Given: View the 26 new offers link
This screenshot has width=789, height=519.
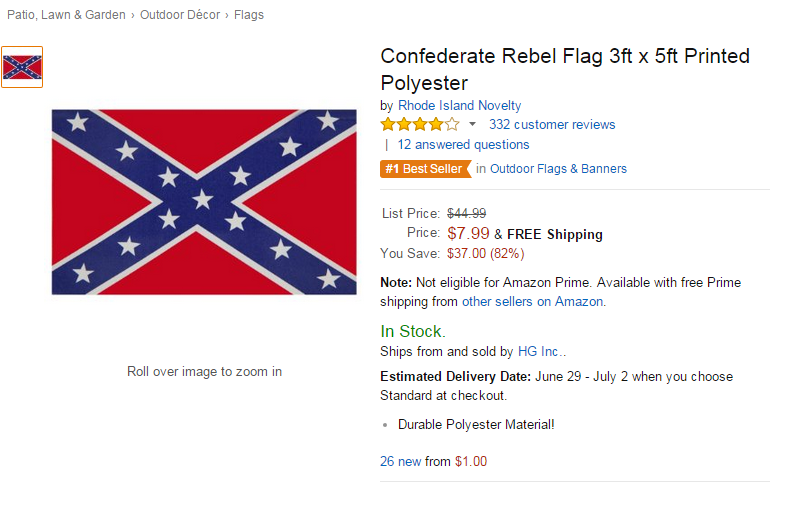Looking at the screenshot, I should 401,461.
